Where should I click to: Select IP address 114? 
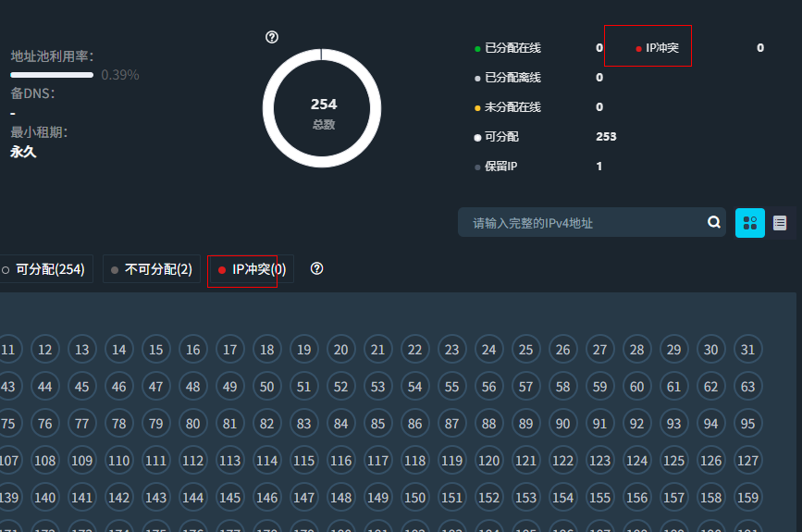[267, 461]
